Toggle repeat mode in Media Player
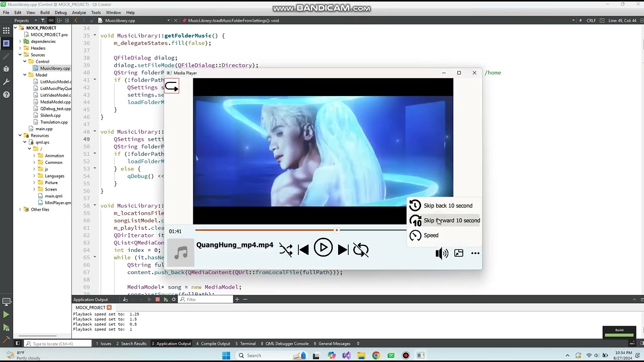Viewport: 644px width, 362px height. [x=361, y=250]
